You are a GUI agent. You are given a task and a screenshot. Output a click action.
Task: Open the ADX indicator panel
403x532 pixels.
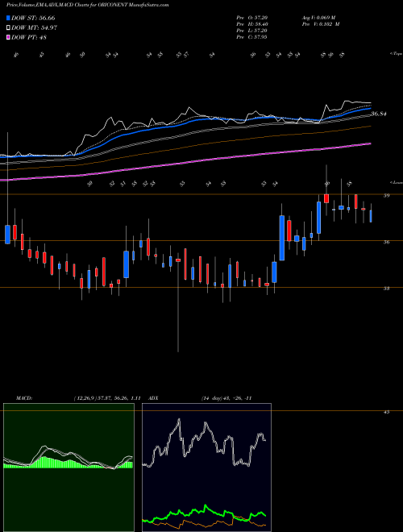pos(206,468)
